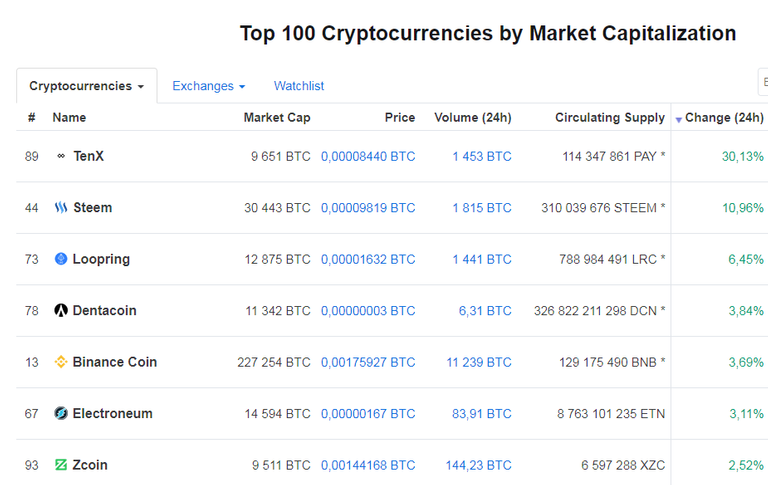
Task: Open Zcoin price 0,00144168 BTC link
Action: coord(368,465)
